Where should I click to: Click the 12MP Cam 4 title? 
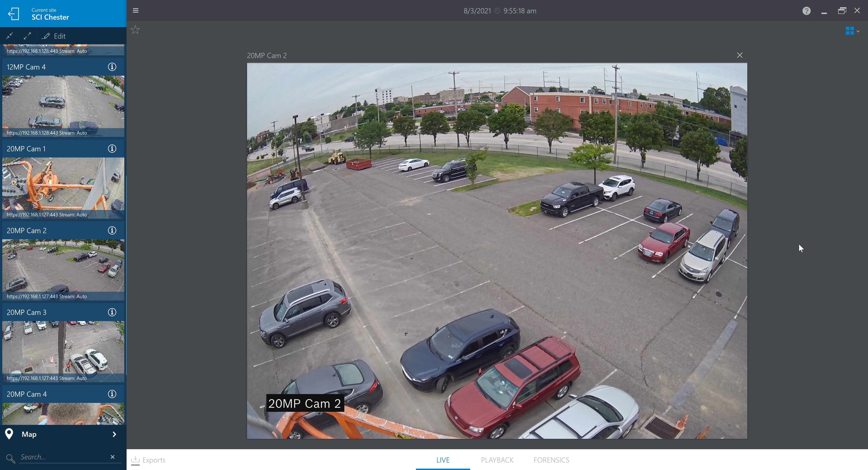click(26, 67)
